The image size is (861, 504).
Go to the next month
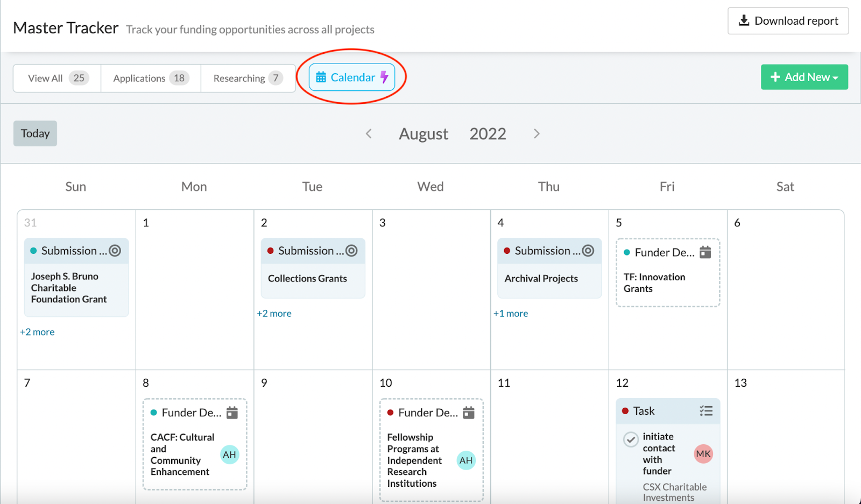537,133
